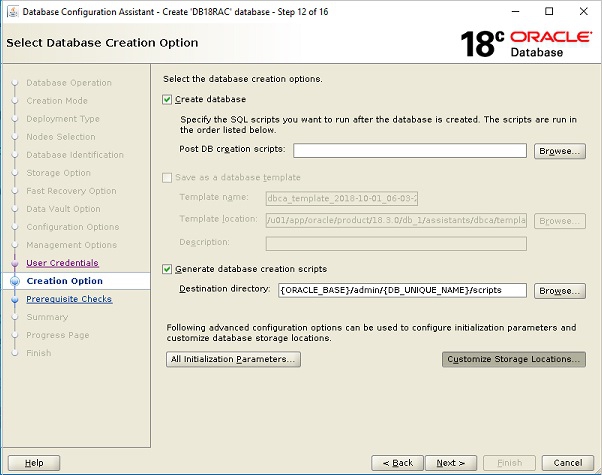Proceed with the Next button
Image resolution: width=602 pixels, height=475 pixels.
tap(451, 463)
